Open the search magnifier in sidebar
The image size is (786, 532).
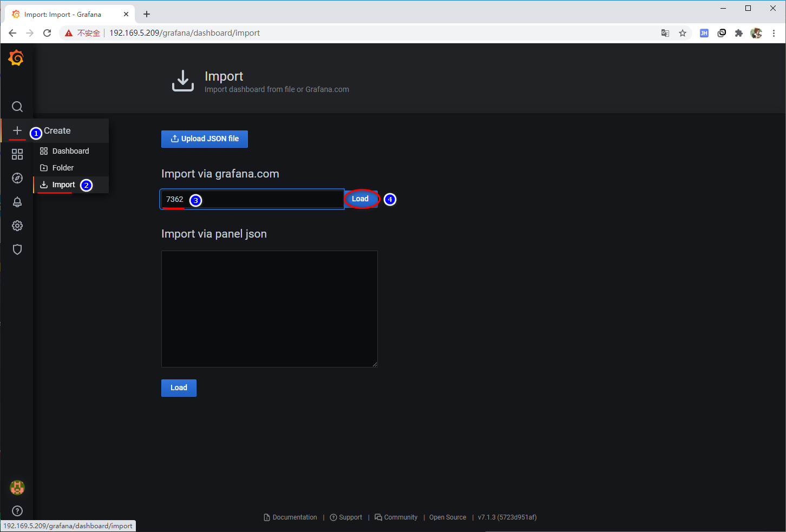coord(17,107)
